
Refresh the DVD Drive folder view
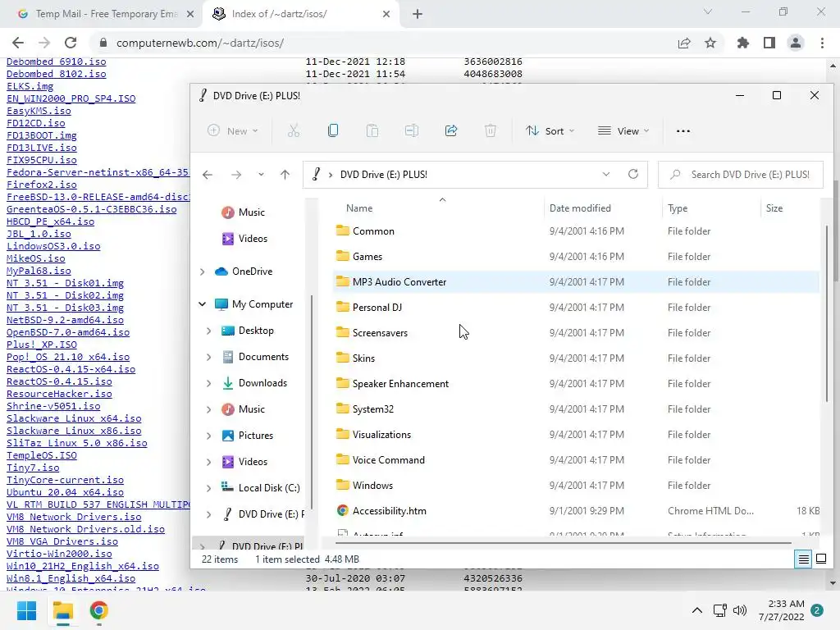point(633,174)
